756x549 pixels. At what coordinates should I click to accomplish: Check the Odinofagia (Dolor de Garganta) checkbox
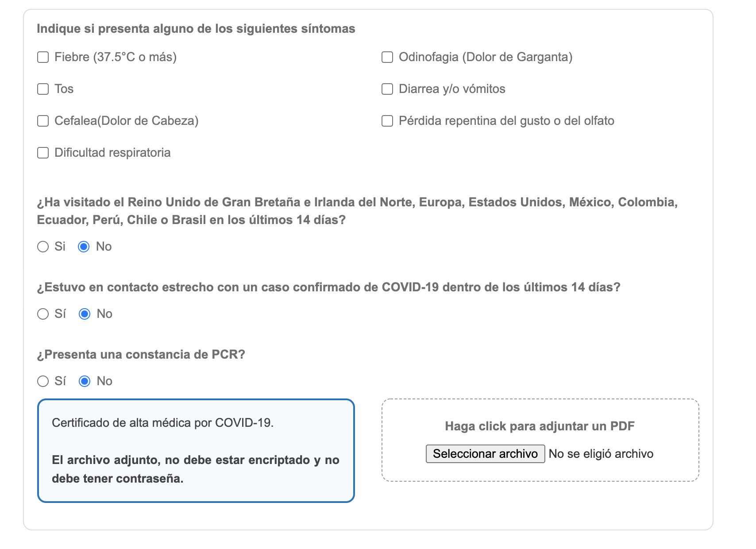click(387, 58)
